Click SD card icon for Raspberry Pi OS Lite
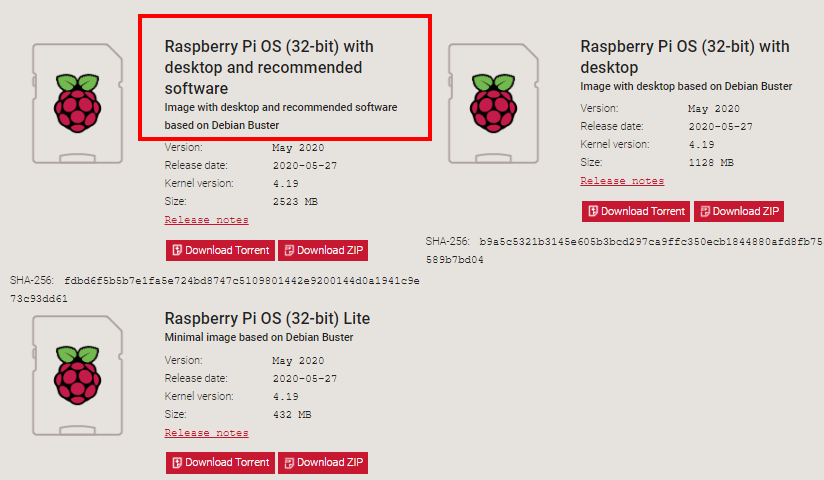824x480 pixels. coord(77,375)
